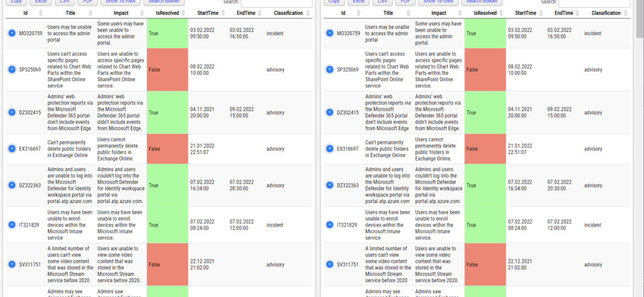Sort the right table by Title
Screen dimensions: 644x297
click(388, 13)
